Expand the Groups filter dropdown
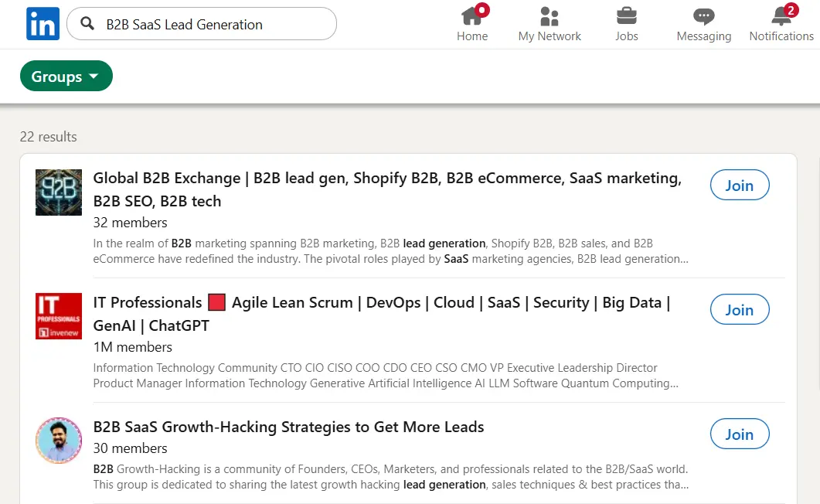Viewport: 820px width, 504px height. pos(66,76)
